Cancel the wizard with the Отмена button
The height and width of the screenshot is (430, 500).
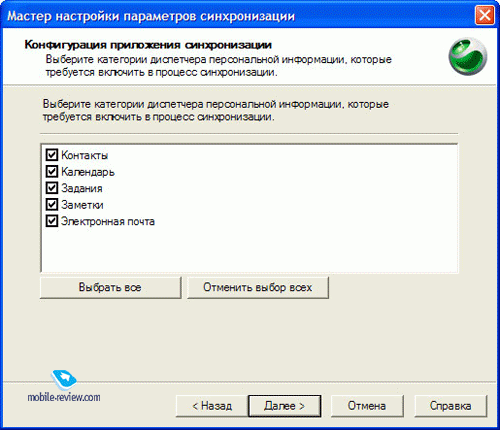[x=367, y=406]
